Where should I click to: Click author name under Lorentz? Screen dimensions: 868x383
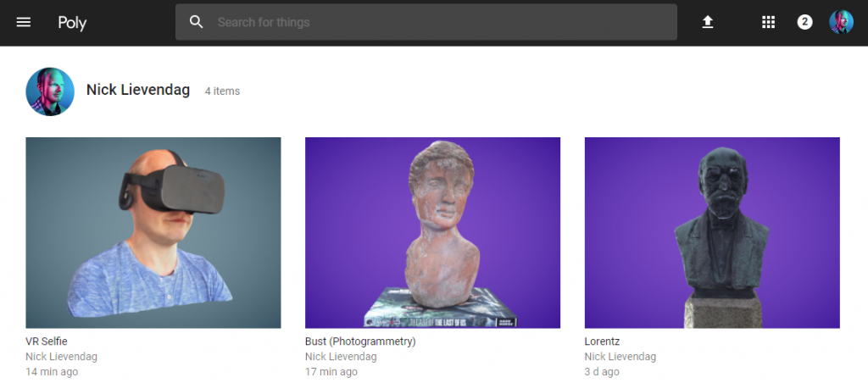pyautogui.click(x=620, y=357)
